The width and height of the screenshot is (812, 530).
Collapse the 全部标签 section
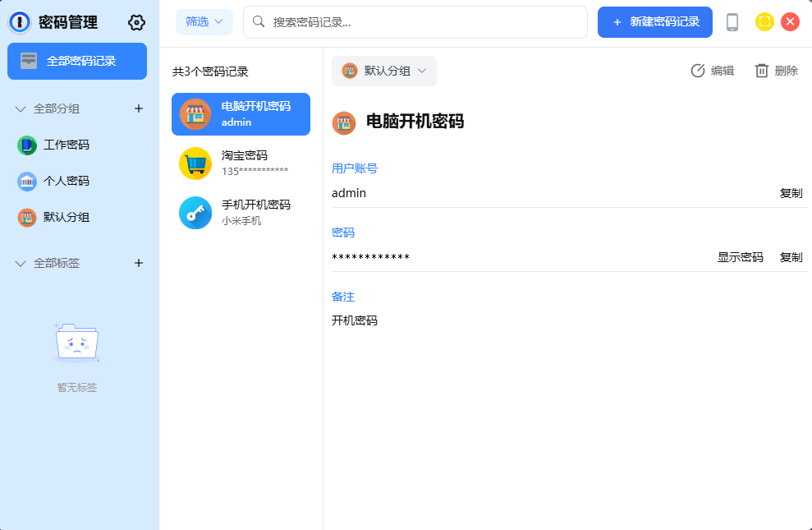click(x=21, y=263)
